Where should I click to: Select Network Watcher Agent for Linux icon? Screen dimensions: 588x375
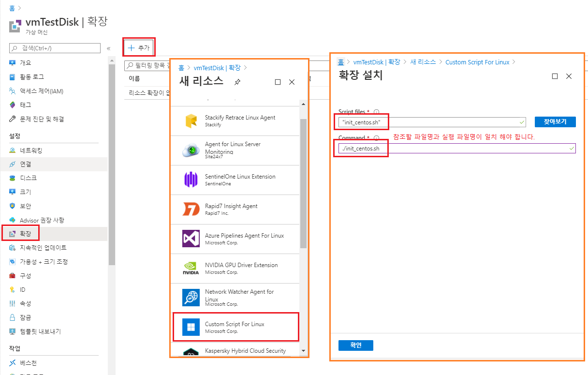191,298
